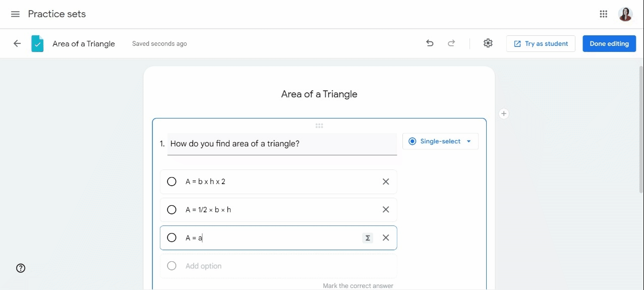This screenshot has width=644, height=290.
Task: Mark 'A = 1/2 × b × h' as correct
Action: point(171,210)
